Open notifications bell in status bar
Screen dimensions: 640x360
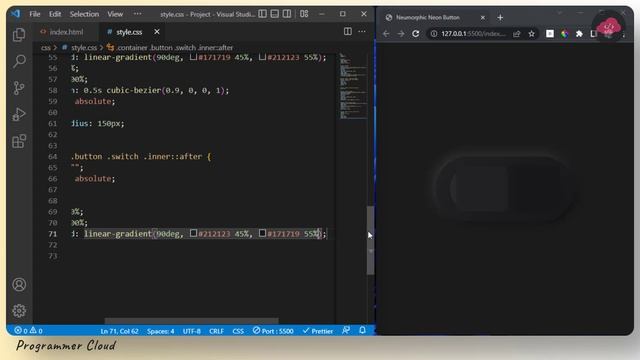362,330
